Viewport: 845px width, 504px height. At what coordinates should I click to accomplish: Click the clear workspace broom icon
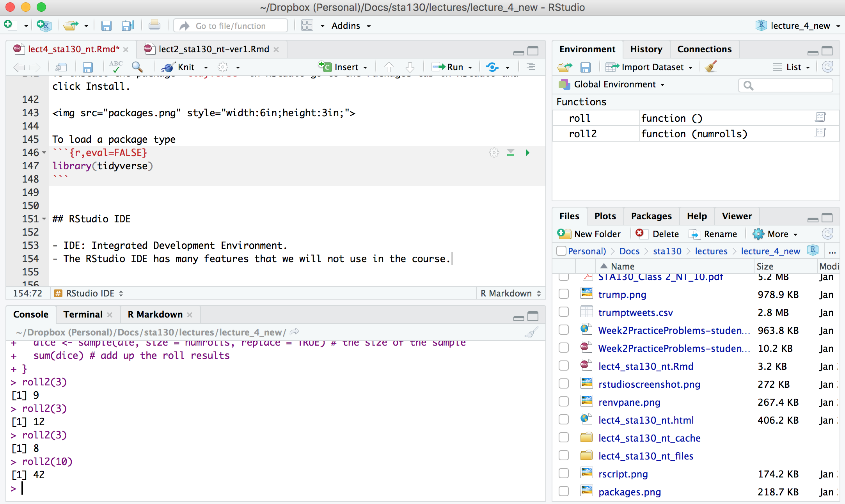click(x=711, y=67)
